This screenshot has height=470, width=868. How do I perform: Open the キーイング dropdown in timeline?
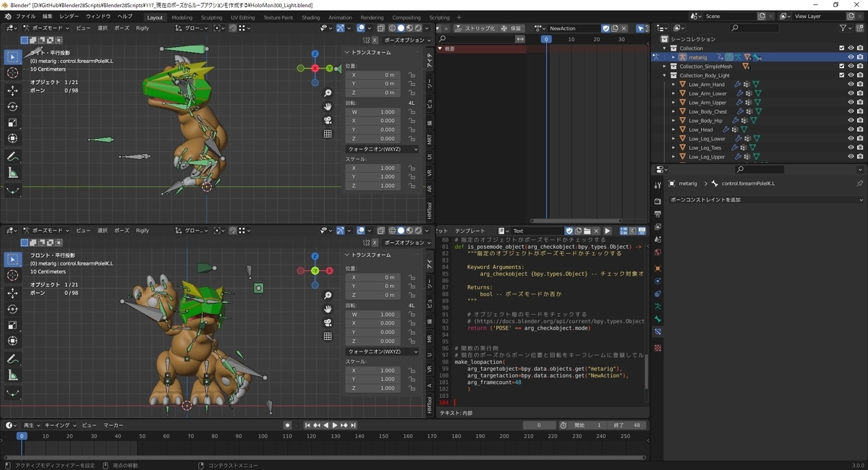click(x=59, y=425)
